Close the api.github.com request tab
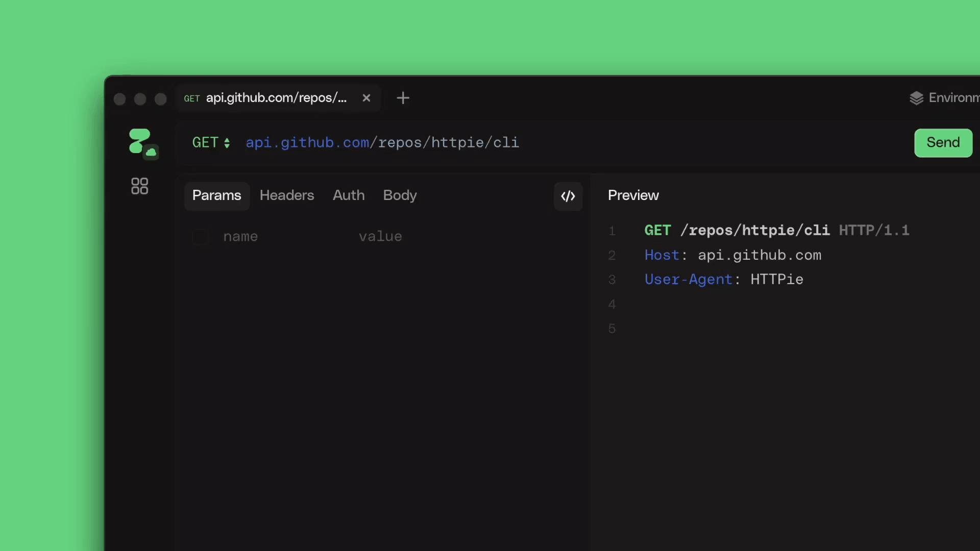The image size is (980, 551). (366, 98)
